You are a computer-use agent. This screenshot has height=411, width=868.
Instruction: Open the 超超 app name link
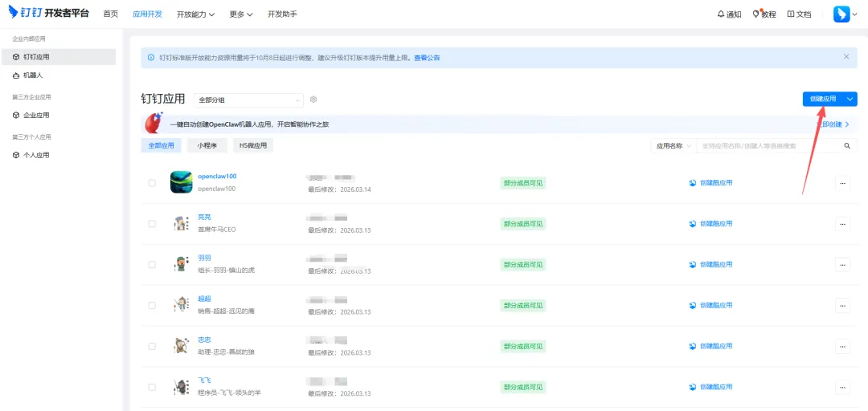click(204, 299)
